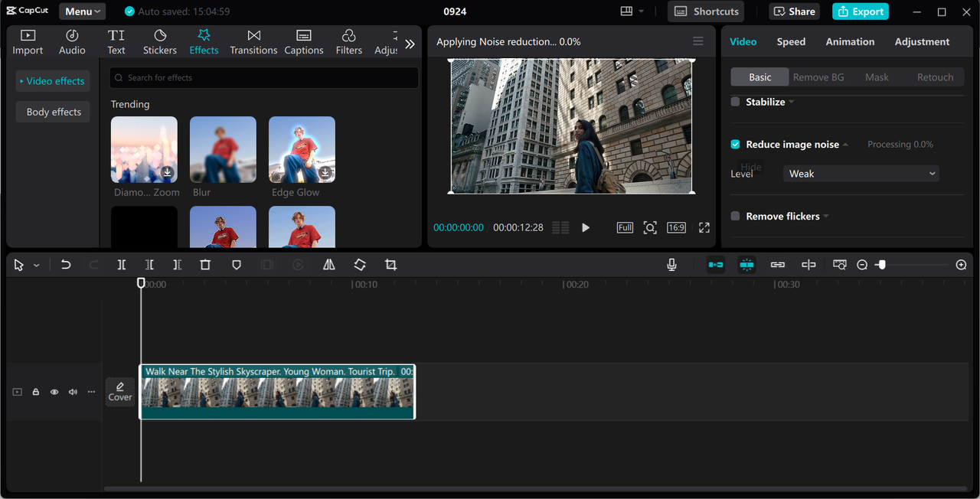Click the Undo arrow in timeline toolbar

point(66,265)
